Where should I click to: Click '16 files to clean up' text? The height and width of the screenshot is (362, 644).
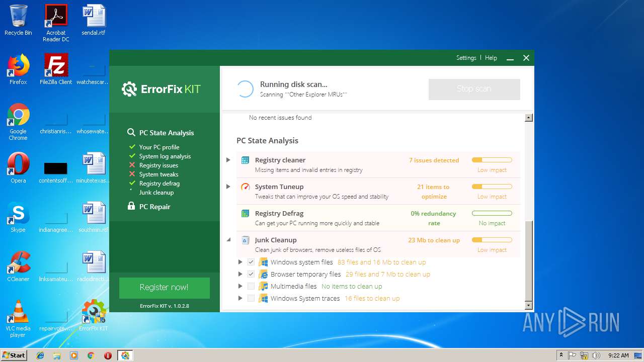coord(372,298)
